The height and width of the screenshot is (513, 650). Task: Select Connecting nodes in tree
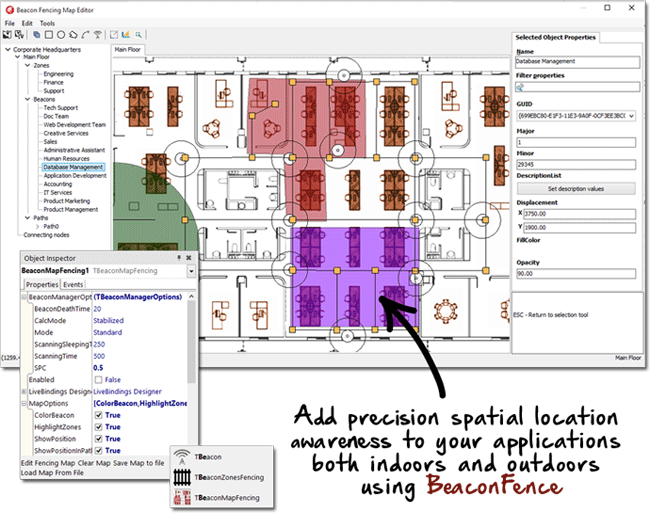point(46,235)
